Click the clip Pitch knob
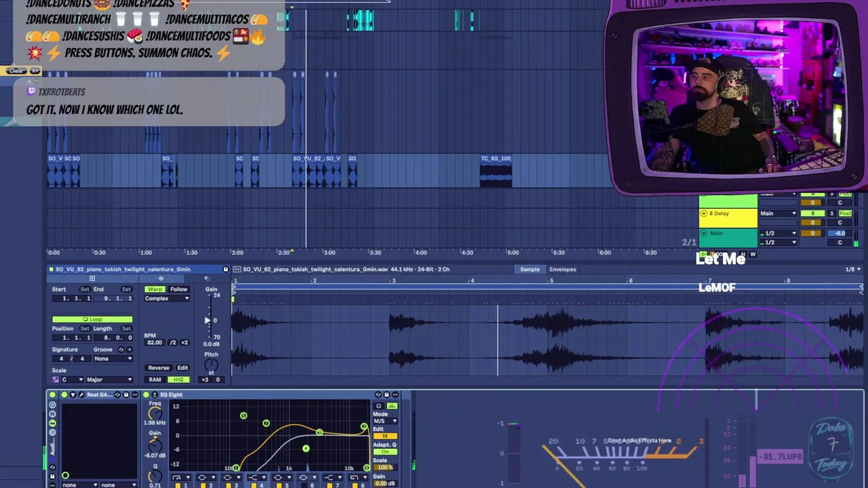 click(x=211, y=365)
